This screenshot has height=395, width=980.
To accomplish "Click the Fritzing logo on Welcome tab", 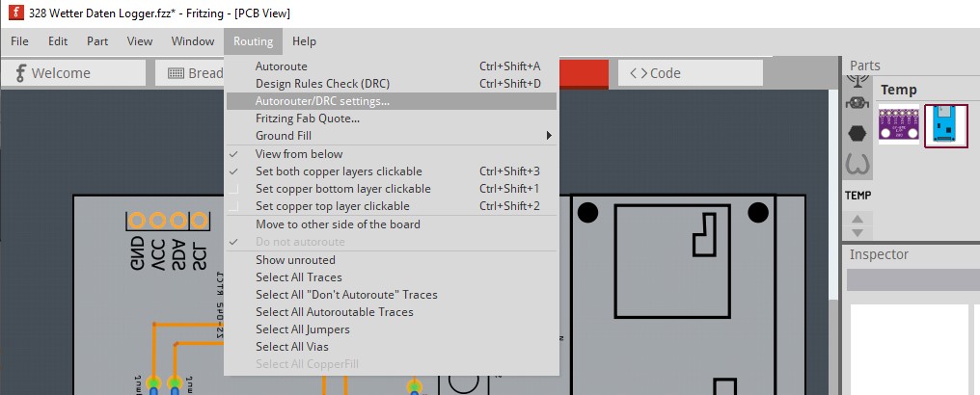I will tap(20, 73).
